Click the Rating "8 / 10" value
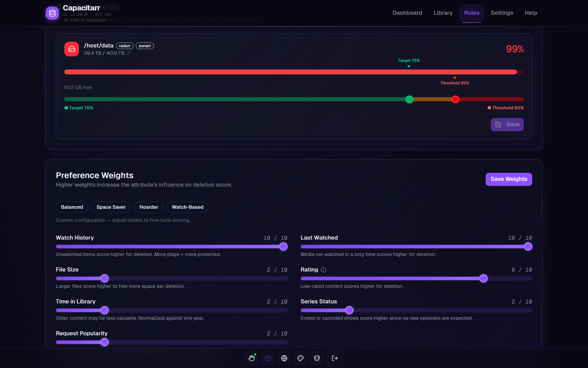Viewport: 588px width, 368px height. 522,270
